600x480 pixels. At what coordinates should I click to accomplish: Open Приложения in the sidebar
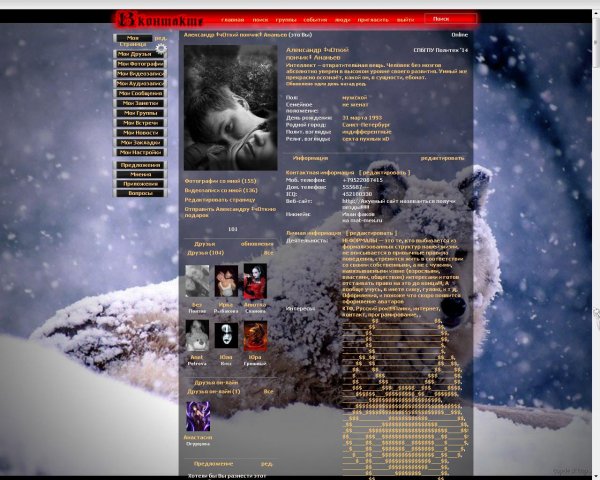(x=140, y=184)
